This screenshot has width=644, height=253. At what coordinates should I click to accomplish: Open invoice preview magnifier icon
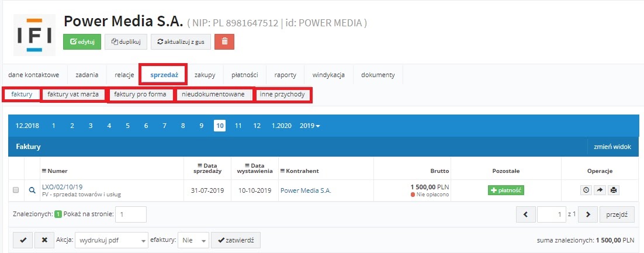pos(32,190)
